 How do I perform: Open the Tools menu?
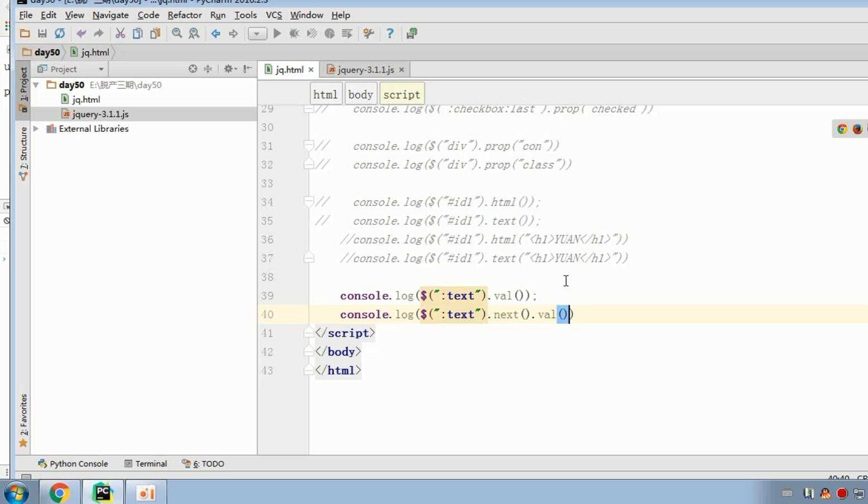pyautogui.click(x=245, y=15)
